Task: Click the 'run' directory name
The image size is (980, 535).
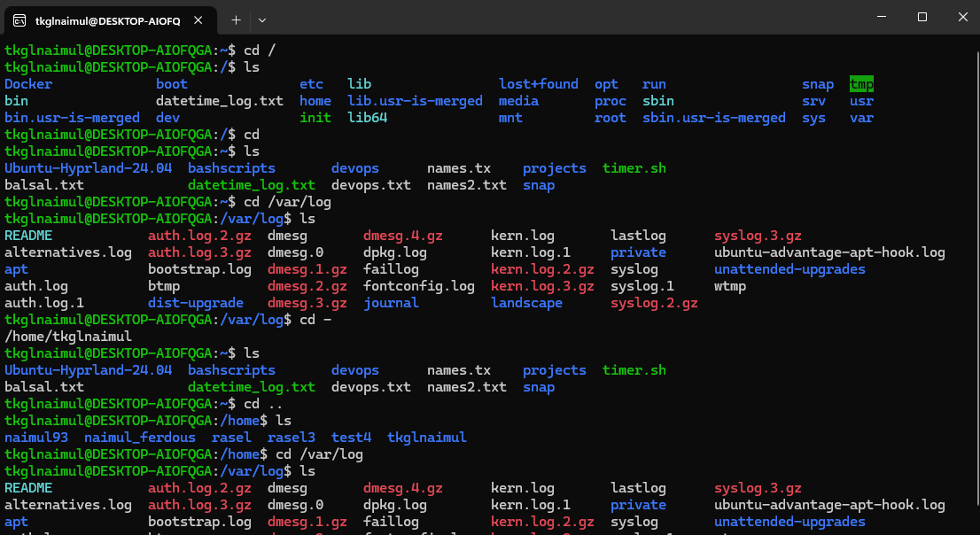Action: pyautogui.click(x=654, y=84)
